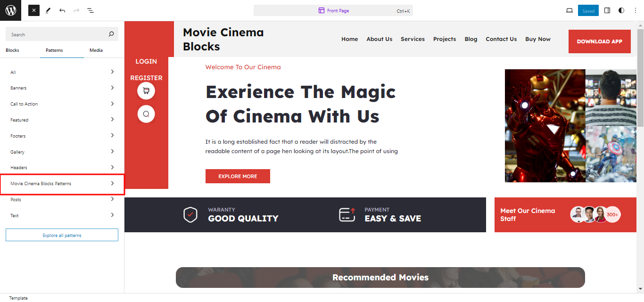This screenshot has width=644, height=302.
Task: Toggle the settings sidebar panel
Action: pyautogui.click(x=607, y=10)
